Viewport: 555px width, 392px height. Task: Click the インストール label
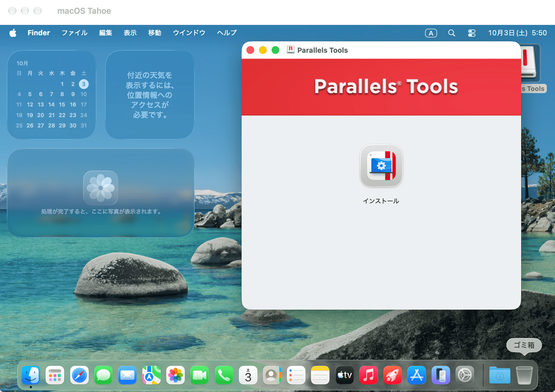point(381,201)
